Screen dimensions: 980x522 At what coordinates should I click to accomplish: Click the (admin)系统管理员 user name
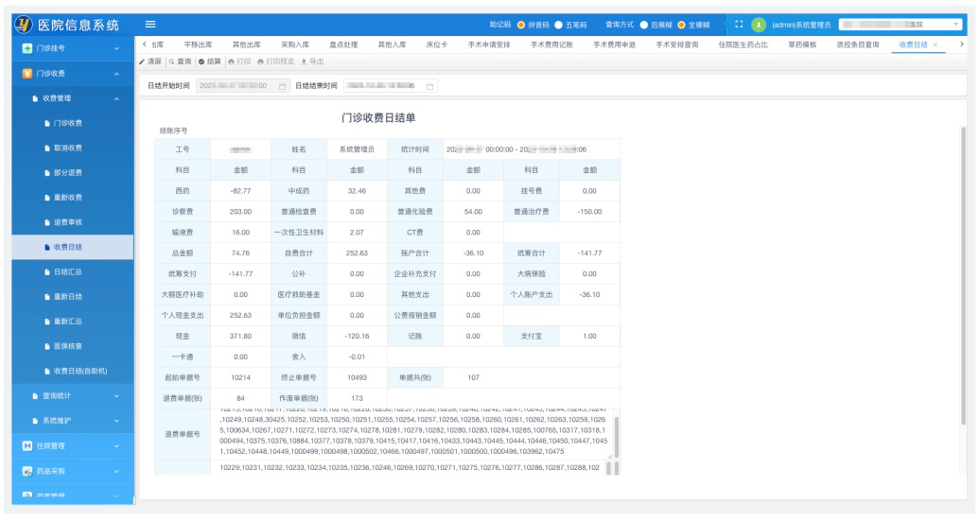pos(801,25)
